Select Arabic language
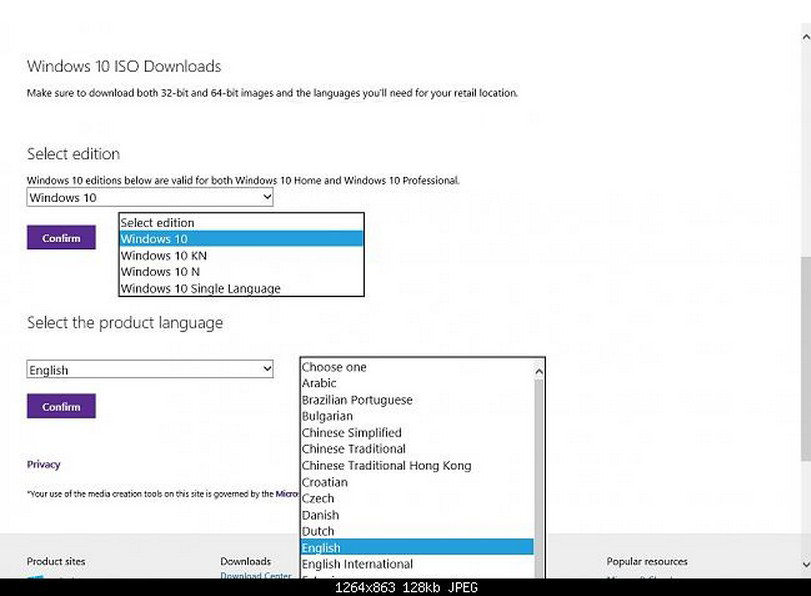This screenshot has width=811, height=596. pos(417,383)
